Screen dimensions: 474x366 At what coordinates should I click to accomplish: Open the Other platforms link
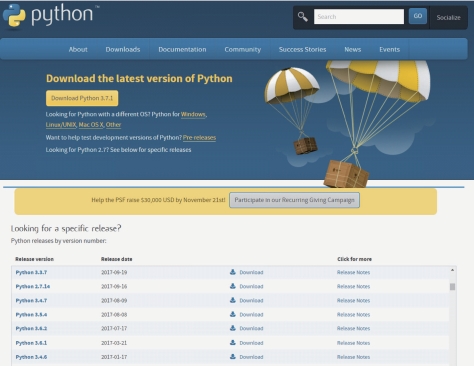113,125
